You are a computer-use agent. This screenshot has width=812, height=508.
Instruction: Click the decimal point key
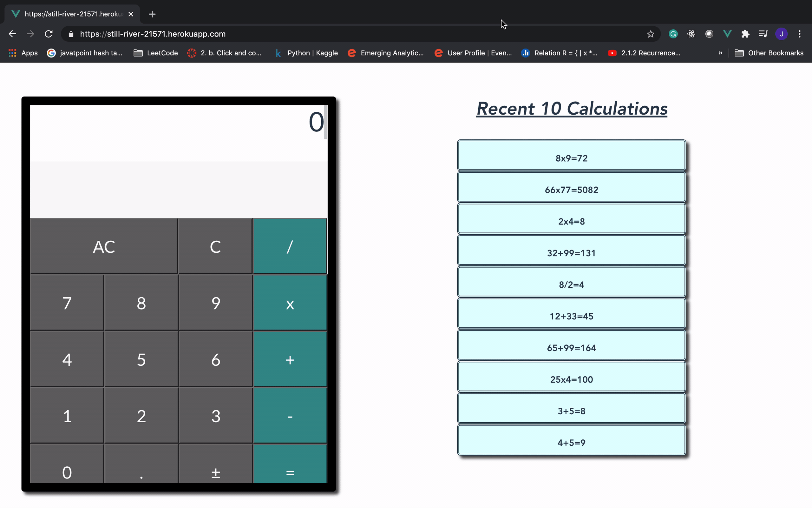(141, 464)
